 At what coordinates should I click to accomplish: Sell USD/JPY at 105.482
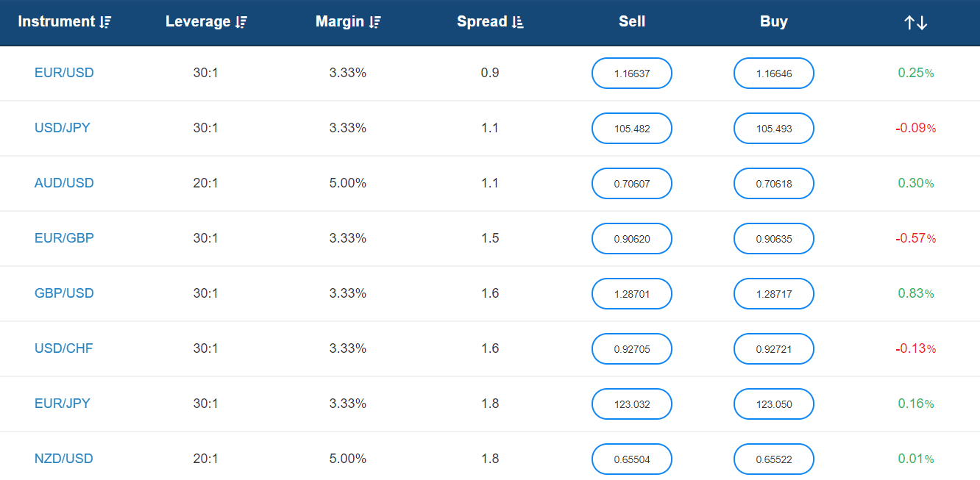(x=632, y=129)
